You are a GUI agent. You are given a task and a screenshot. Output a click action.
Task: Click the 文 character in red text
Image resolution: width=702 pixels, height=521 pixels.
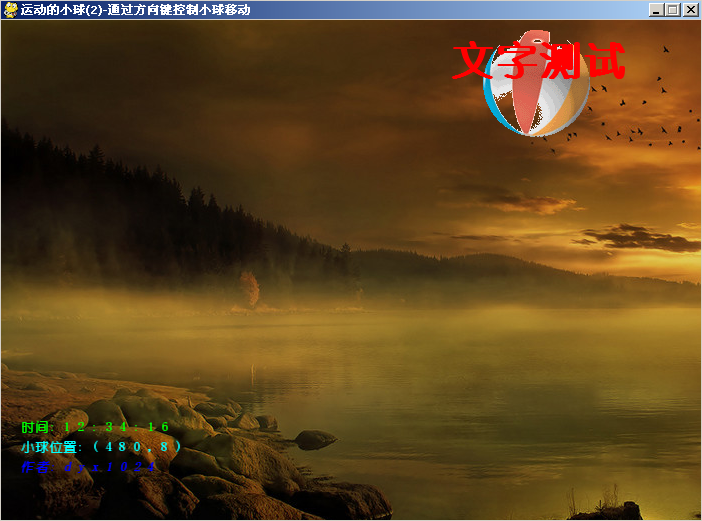click(472, 61)
